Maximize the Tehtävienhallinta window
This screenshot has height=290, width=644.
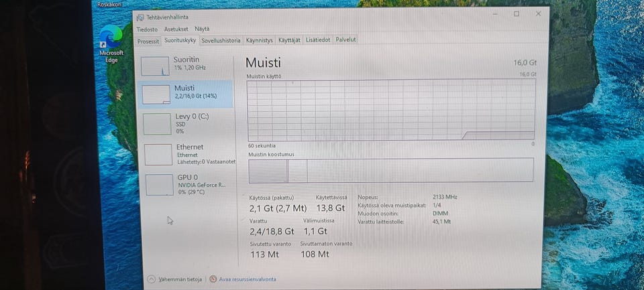coord(517,14)
